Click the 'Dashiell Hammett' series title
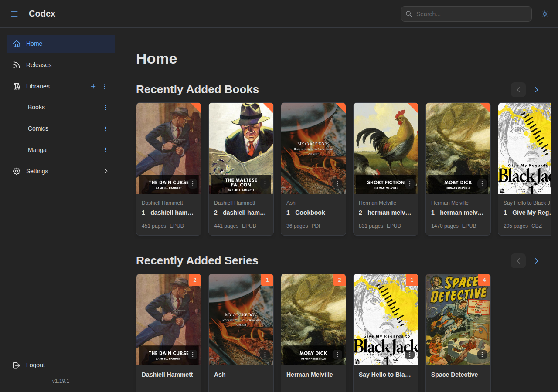 (167, 375)
